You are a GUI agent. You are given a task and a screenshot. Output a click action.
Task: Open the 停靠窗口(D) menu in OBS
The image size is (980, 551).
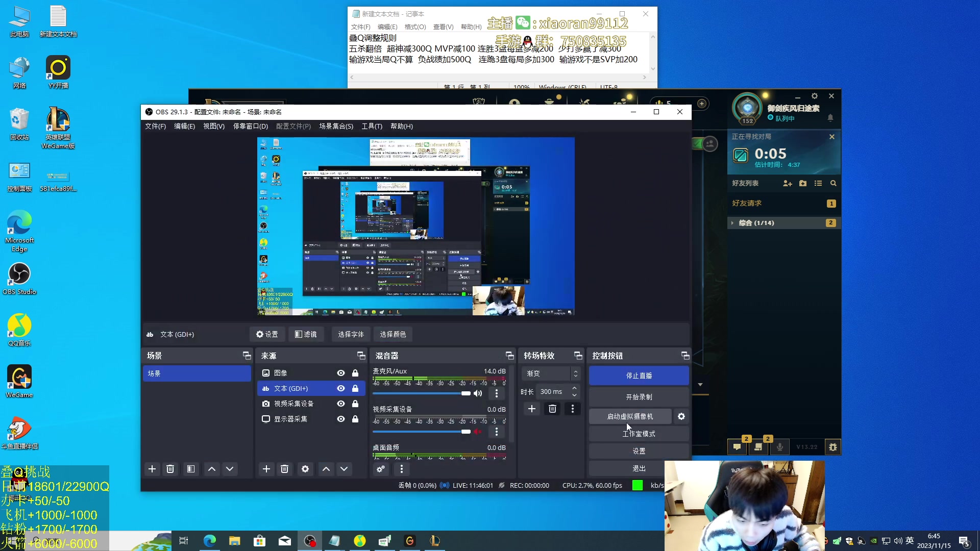[251, 126]
